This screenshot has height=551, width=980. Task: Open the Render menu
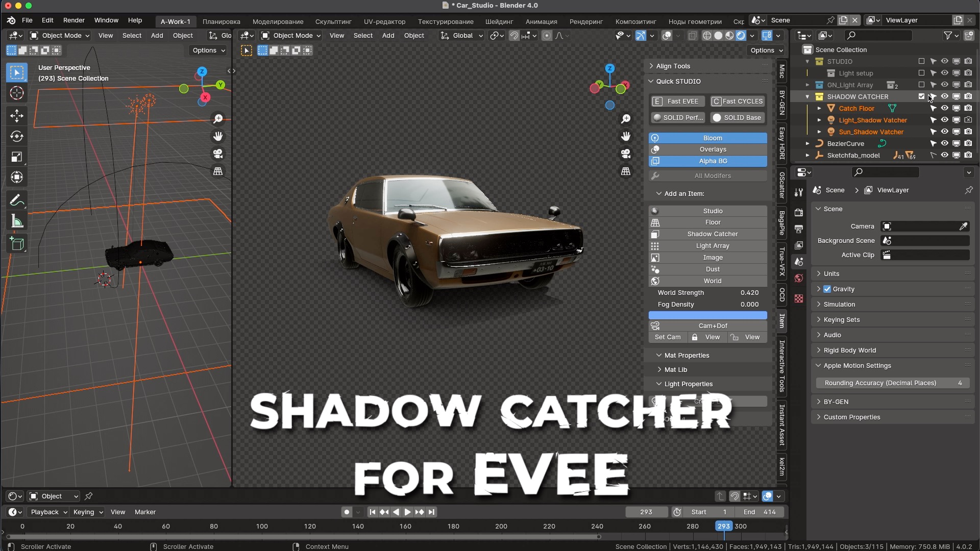tap(73, 20)
